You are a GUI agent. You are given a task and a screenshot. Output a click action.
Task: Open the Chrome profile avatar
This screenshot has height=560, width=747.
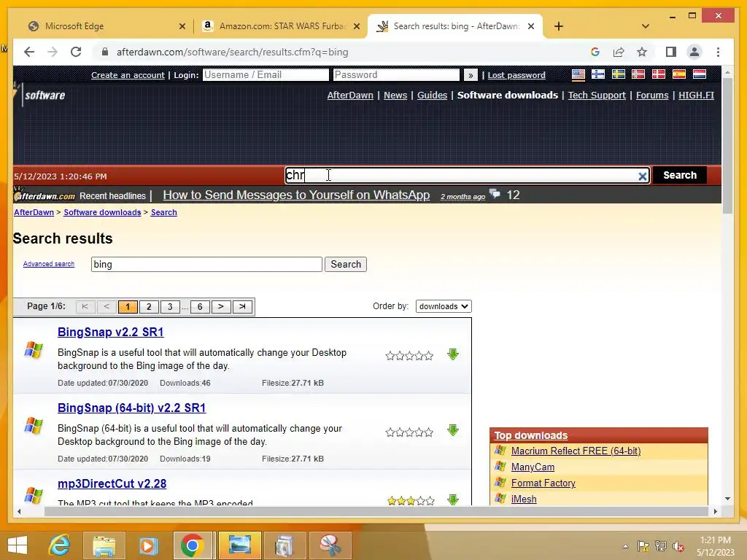[x=694, y=52]
